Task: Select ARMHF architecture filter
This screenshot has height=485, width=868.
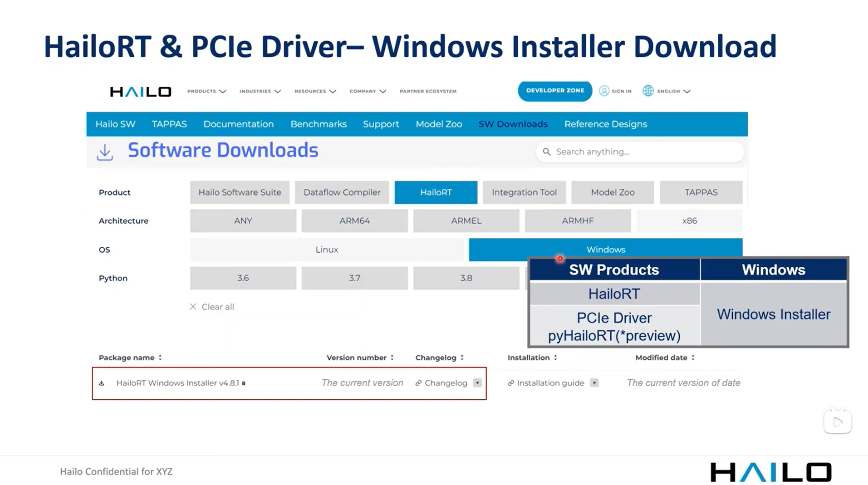Action: 578,221
